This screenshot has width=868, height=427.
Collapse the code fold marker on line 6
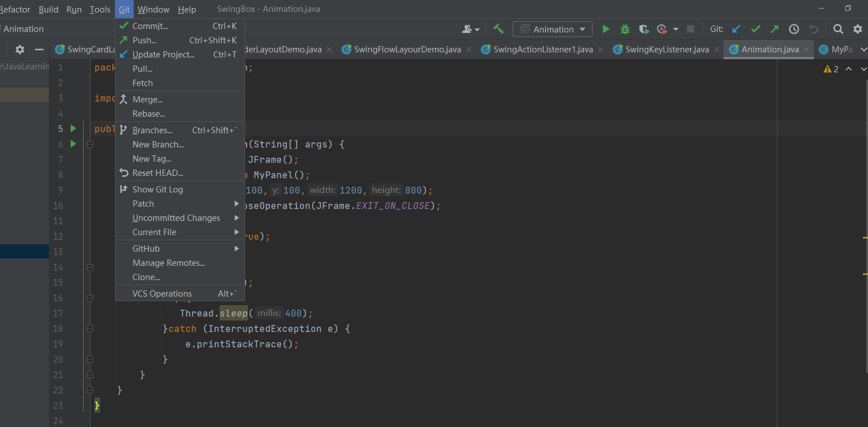coord(90,145)
